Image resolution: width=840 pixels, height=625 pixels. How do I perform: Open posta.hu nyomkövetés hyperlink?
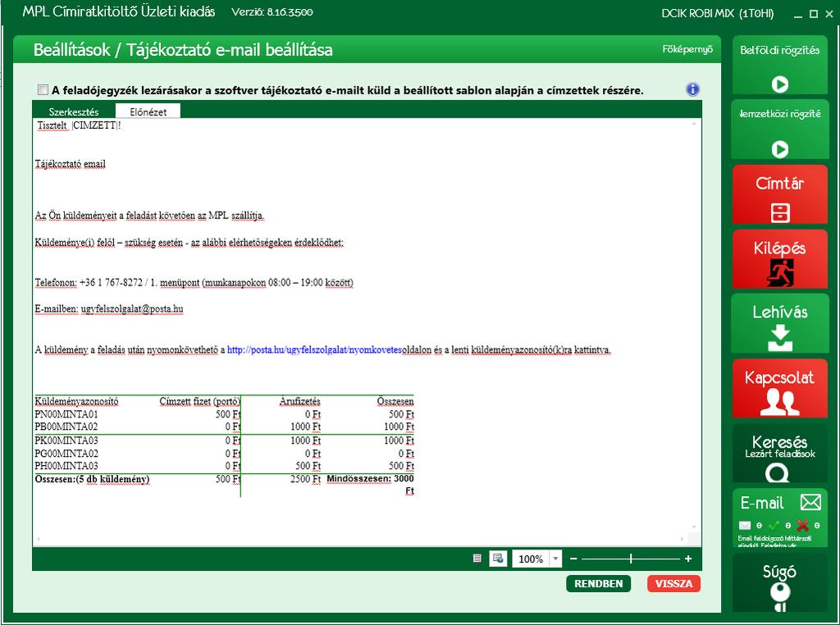[x=314, y=349]
